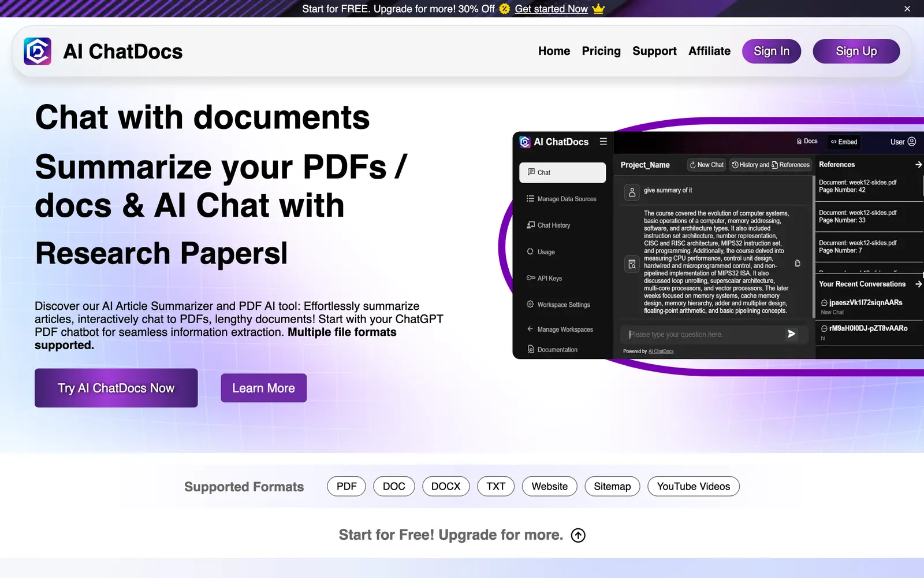Click the send arrow in chat input
Screen dimensions: 924x578
(x=792, y=334)
